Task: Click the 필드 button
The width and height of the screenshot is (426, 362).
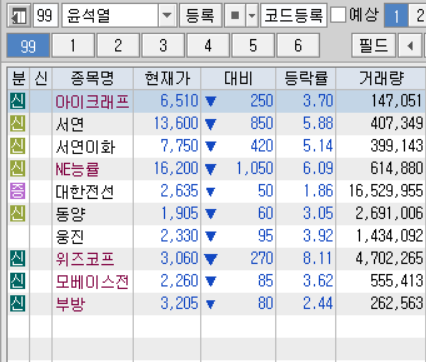Action: (x=374, y=45)
